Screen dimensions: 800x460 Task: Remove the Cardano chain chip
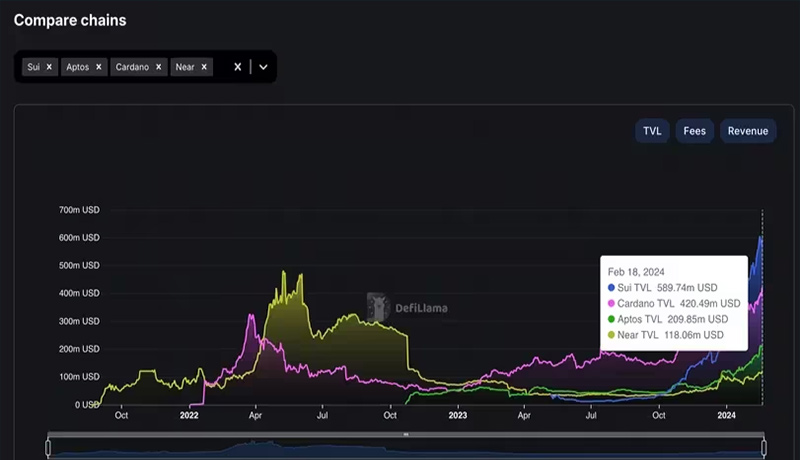(x=158, y=67)
